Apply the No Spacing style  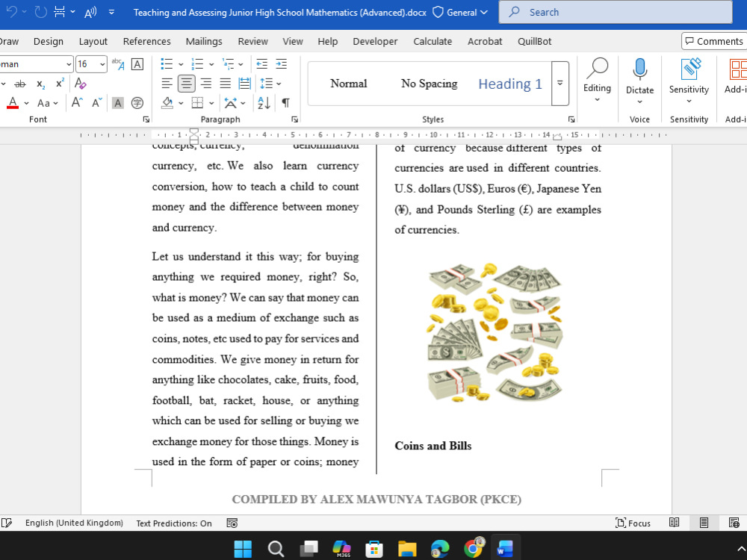[429, 84]
